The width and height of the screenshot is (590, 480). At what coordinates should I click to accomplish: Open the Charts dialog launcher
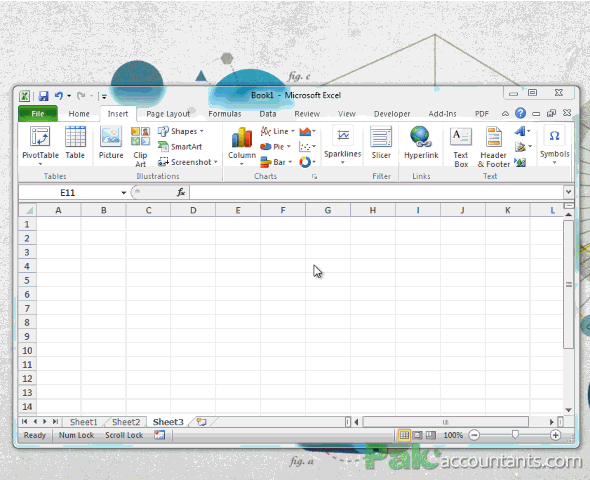pyautogui.click(x=314, y=176)
